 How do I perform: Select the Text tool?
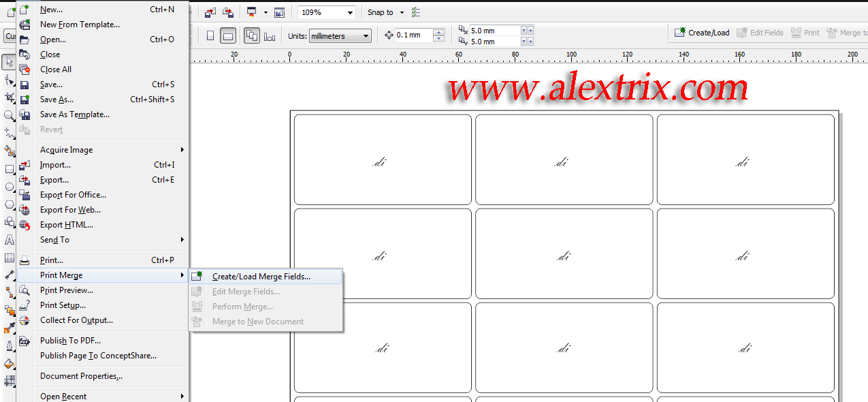[9, 240]
